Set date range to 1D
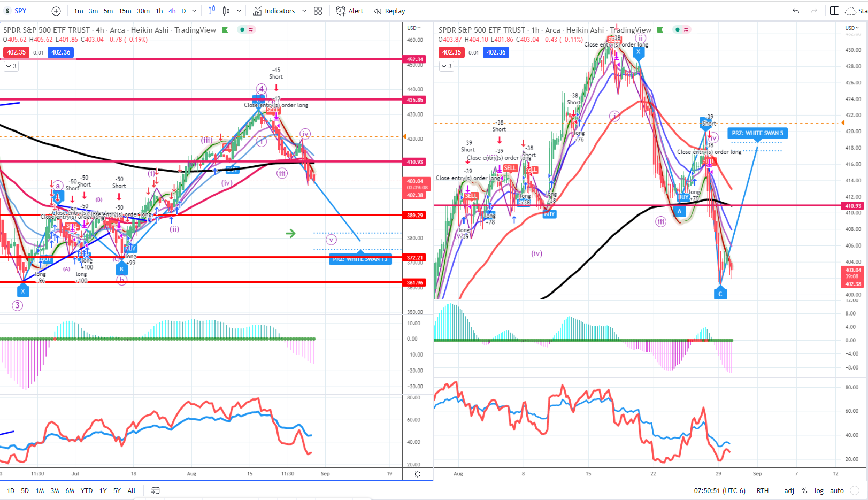The width and height of the screenshot is (868, 500). pos(11,490)
